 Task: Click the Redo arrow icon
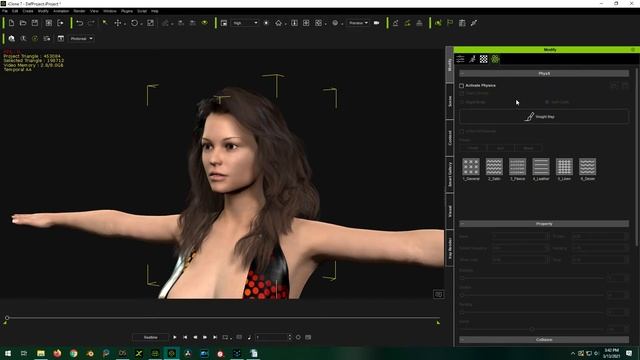pos(91,23)
